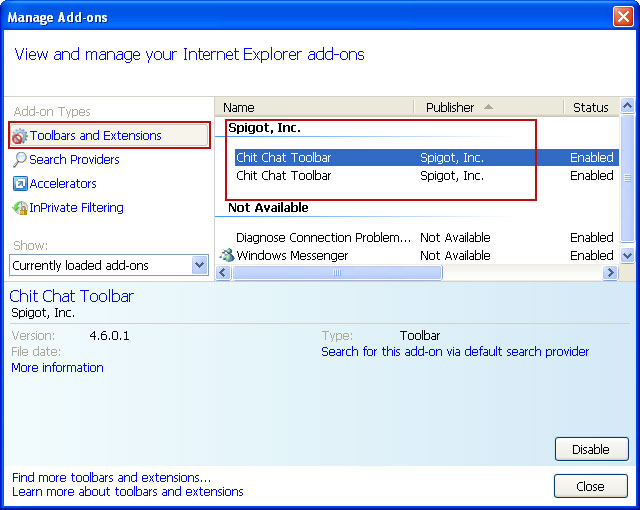
Task: Select the Windows Messenger row
Action: click(x=418, y=255)
